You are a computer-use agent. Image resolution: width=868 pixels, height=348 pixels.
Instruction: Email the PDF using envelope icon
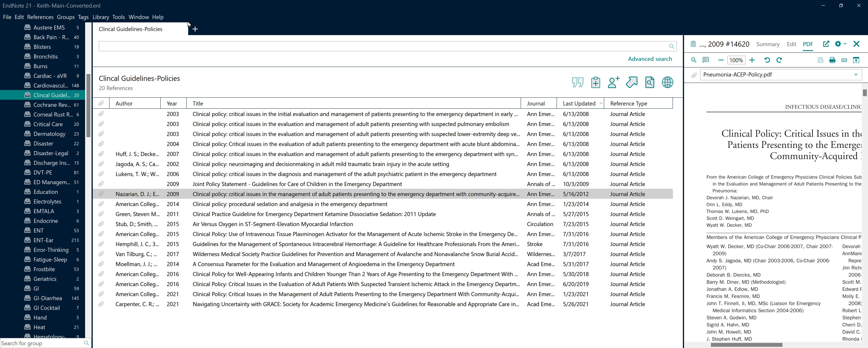844,60
